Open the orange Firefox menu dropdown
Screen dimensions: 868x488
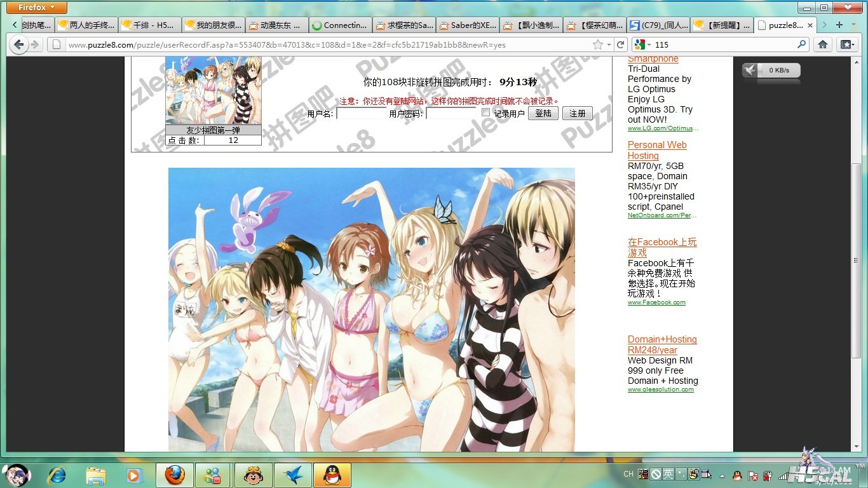point(37,8)
